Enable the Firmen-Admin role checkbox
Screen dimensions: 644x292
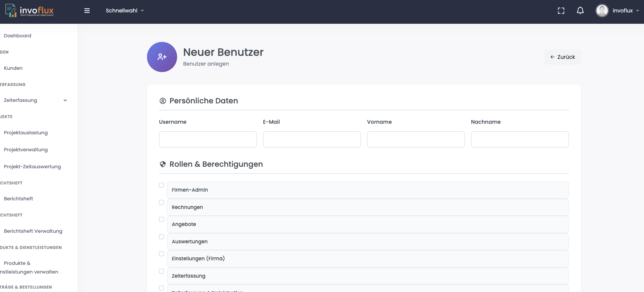coord(161,185)
